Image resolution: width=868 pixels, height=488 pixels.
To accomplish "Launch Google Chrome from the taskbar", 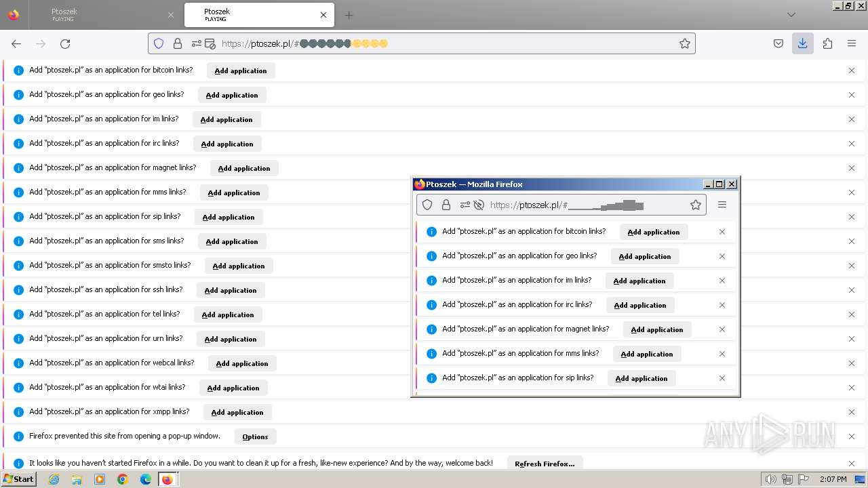I will coord(123,479).
